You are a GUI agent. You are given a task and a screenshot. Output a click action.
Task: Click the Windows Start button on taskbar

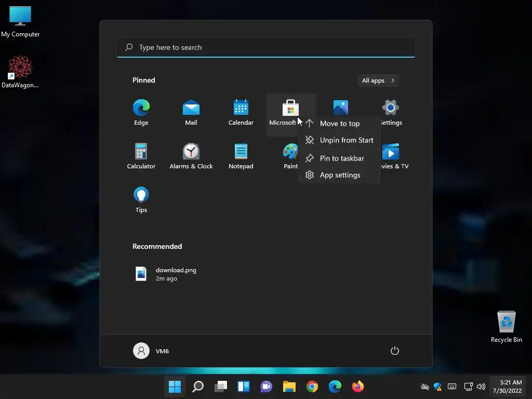pos(175,387)
